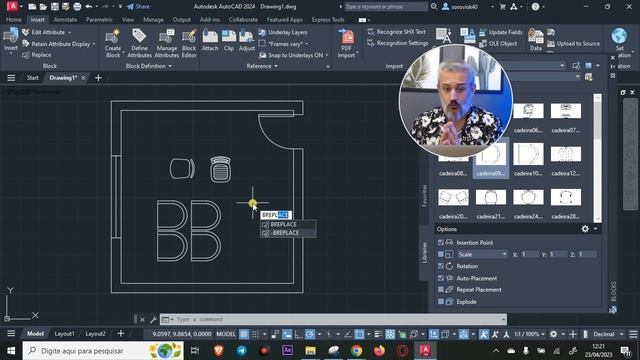Click the layout hamburger menu icon beside the Model tab

pos(11,333)
